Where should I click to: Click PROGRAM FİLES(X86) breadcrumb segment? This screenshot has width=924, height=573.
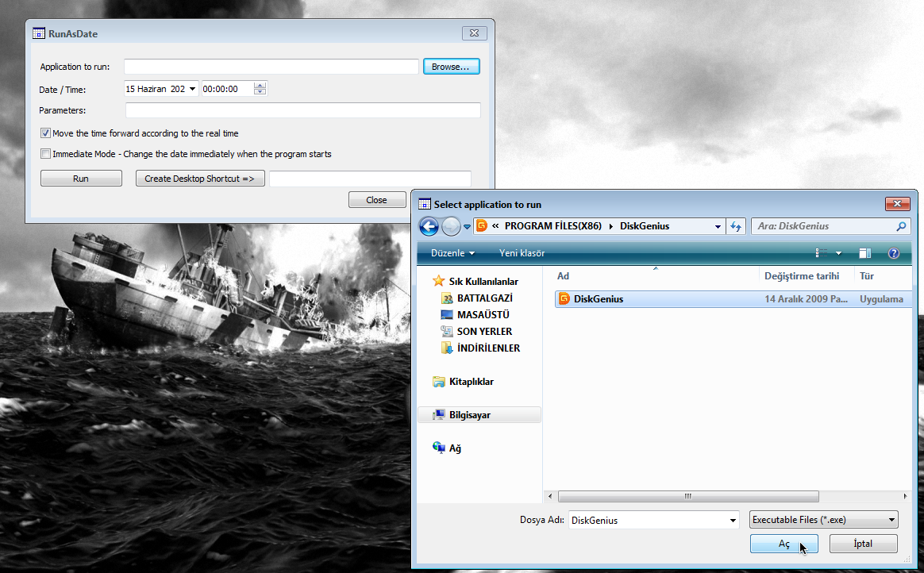552,226
